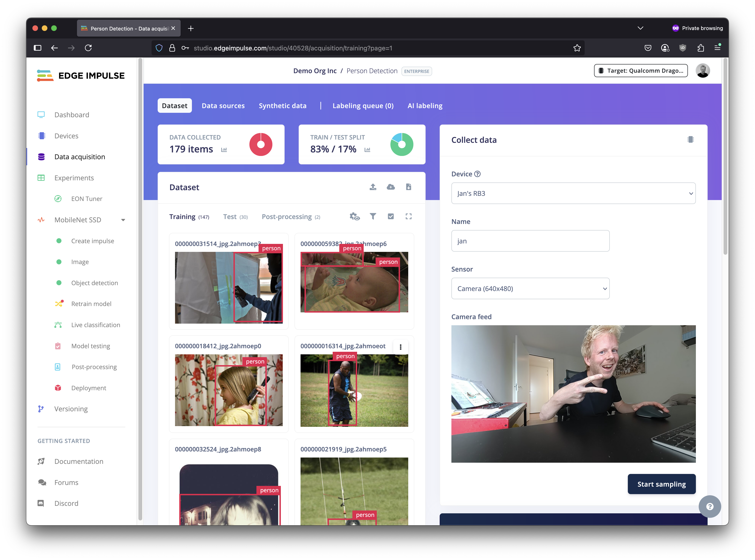Click chart icon next to 179 items
Screen dimensions: 755x560
coord(224,149)
